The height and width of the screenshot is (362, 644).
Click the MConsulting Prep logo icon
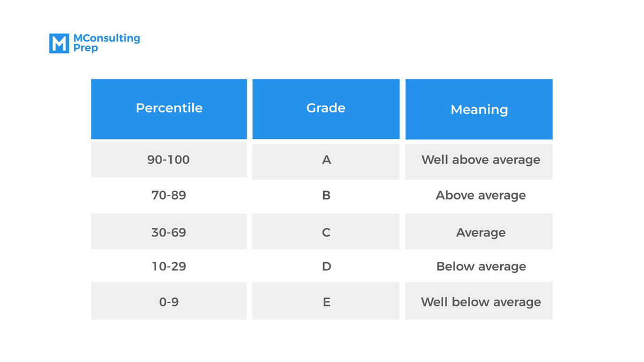coord(59,43)
